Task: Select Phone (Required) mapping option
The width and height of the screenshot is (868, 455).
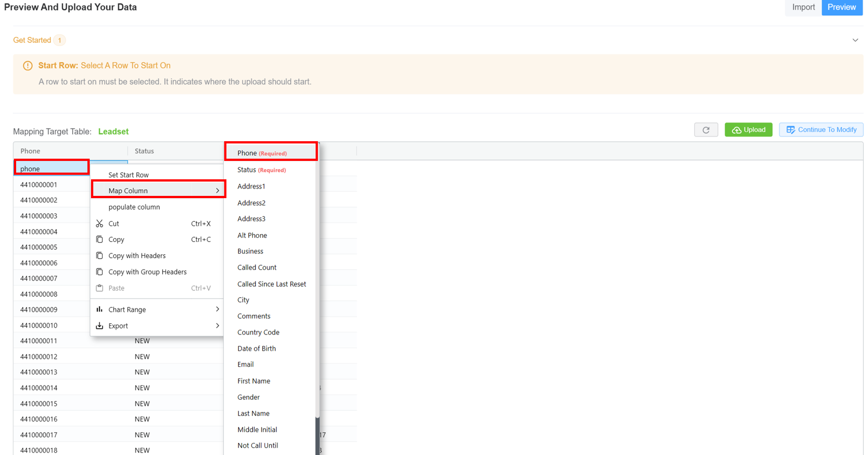Action: coord(262,153)
